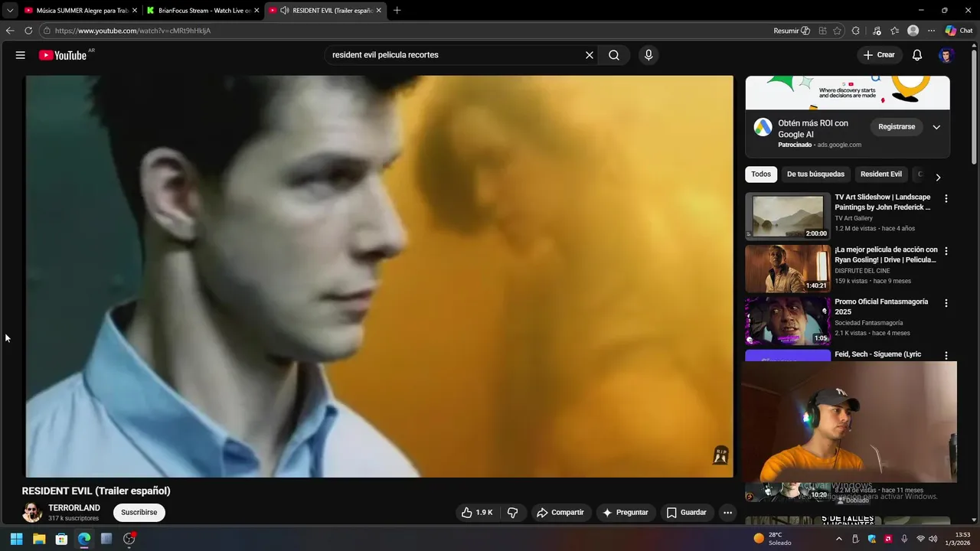Show hidden system tray icons chevron

[x=839, y=539]
